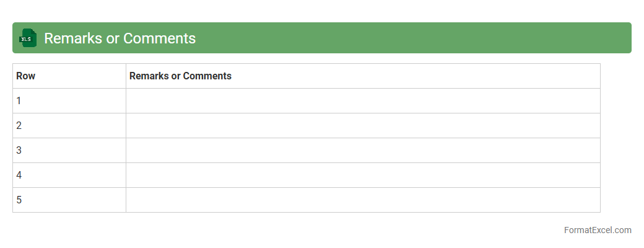
Task: Click the empty remarks cell for row 2
Action: pyautogui.click(x=363, y=126)
